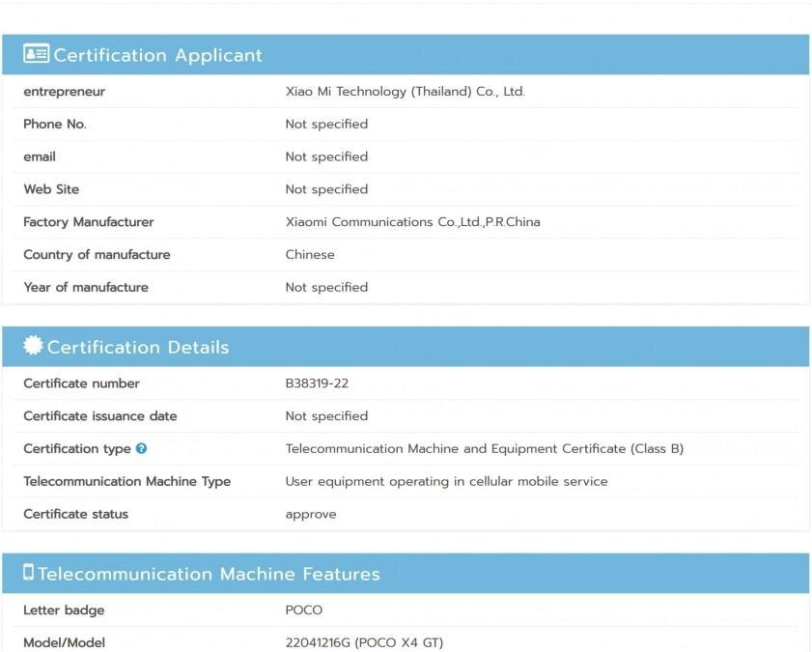Image resolution: width=812 pixels, height=652 pixels.
Task: Click the 'Certificate issuance date' label
Action: (x=99, y=416)
